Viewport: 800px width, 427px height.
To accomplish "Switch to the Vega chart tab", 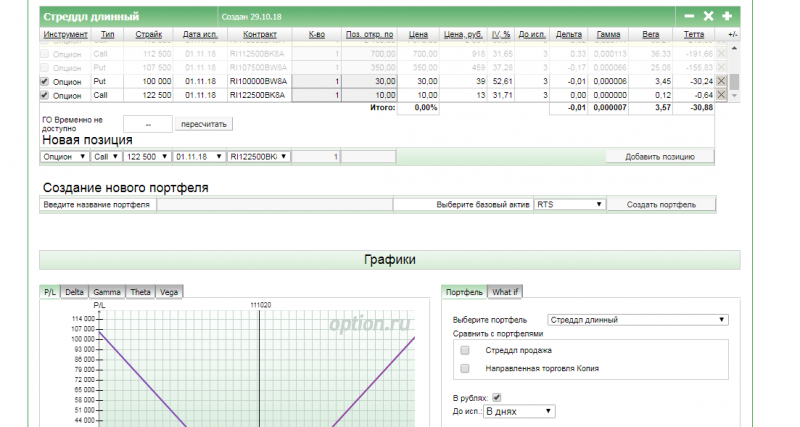I will pyautogui.click(x=169, y=292).
